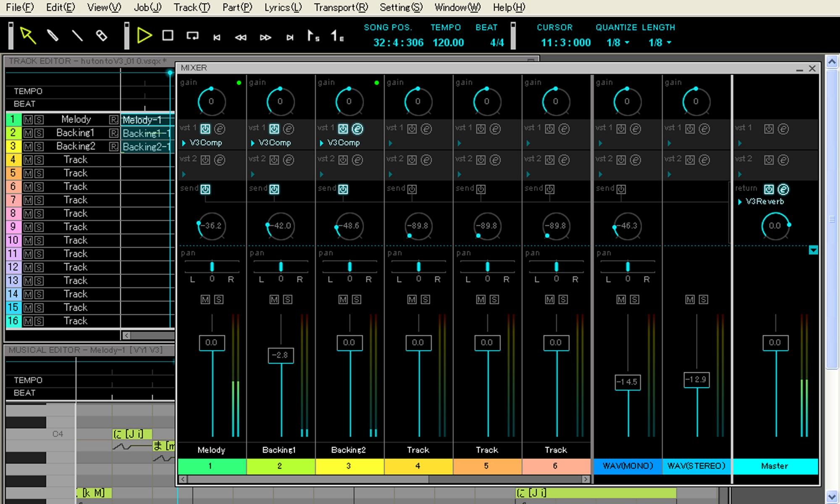Screen dimensions: 840x504
Task: Click the Master return level knob
Action: click(x=775, y=226)
